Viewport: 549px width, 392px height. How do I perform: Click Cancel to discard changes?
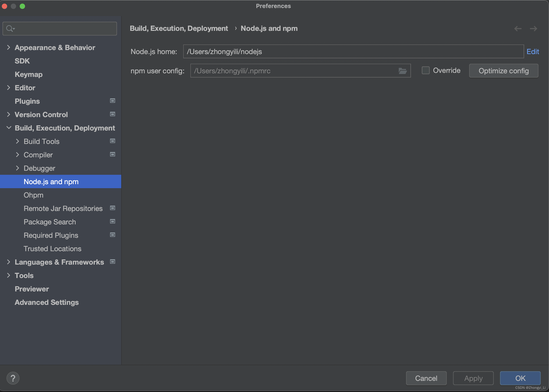point(426,378)
